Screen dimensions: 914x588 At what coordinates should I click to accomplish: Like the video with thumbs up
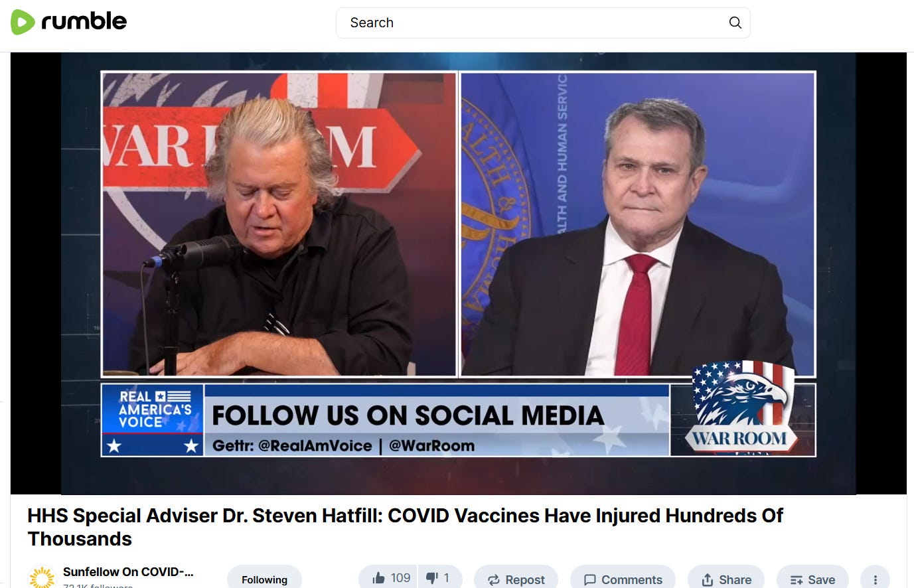(x=390, y=578)
